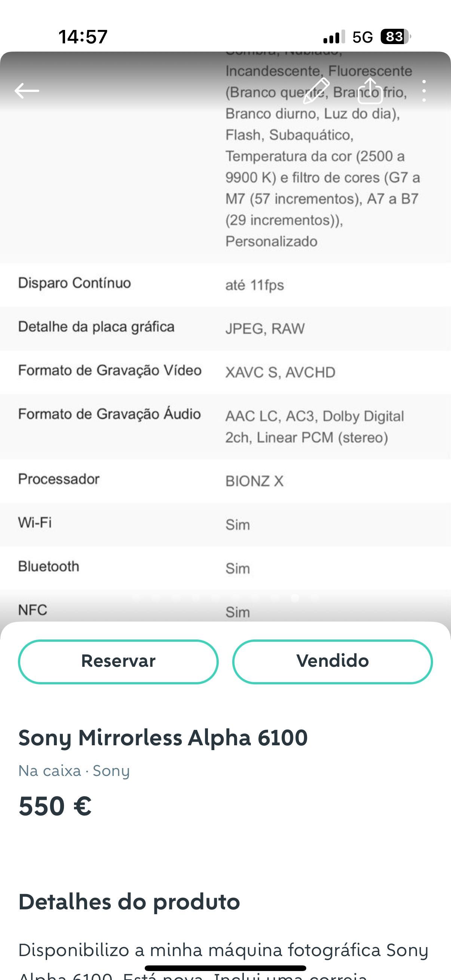The width and height of the screenshot is (451, 980).
Task: Tap the 550 € price
Action: 55,806
